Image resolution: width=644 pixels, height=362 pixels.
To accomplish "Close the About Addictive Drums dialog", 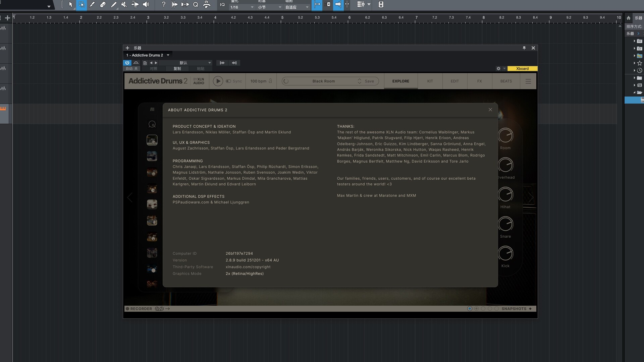I will point(490,110).
